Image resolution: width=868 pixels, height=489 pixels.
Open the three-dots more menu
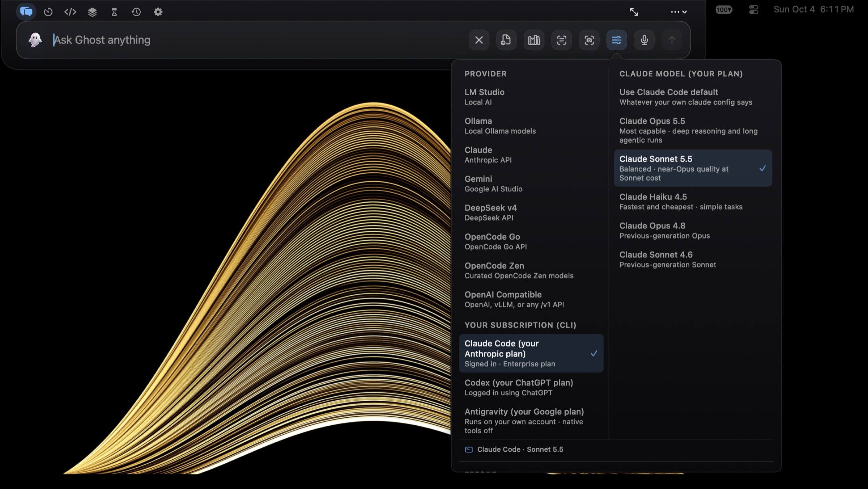[679, 12]
